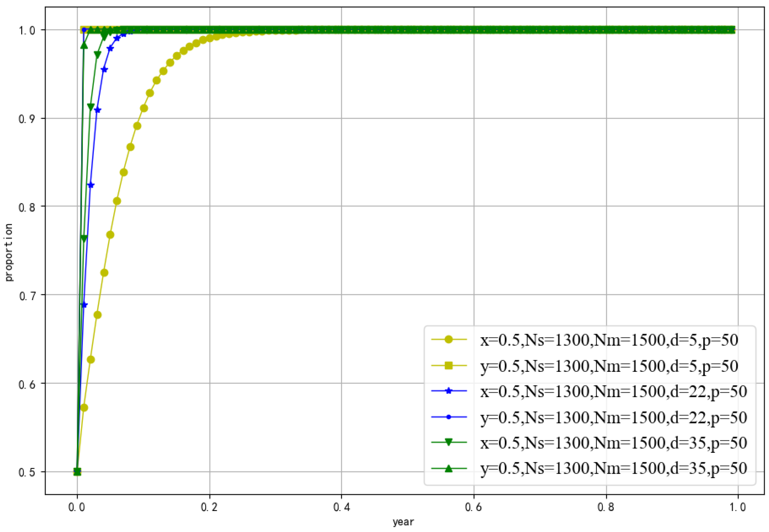Select legend text x=0.5,Ns=1300,Nm=1500,d=5,p=50
The width and height of the screenshot is (769, 532).
pos(609,340)
